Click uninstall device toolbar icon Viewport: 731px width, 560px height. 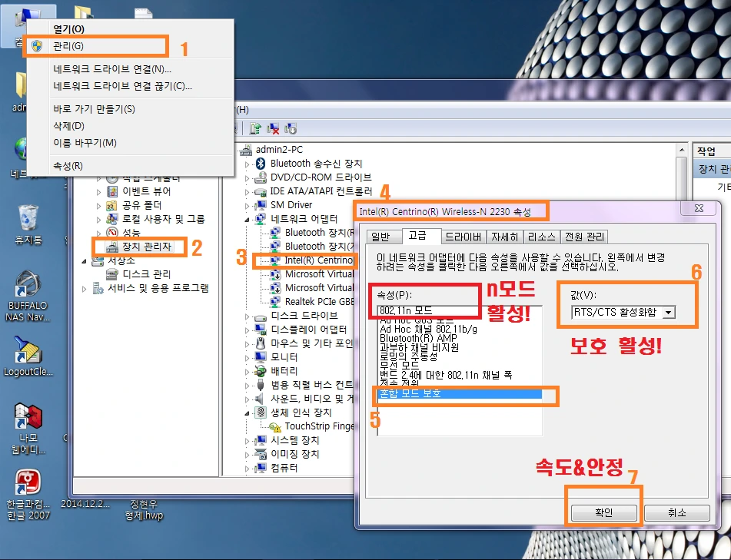coord(273,128)
